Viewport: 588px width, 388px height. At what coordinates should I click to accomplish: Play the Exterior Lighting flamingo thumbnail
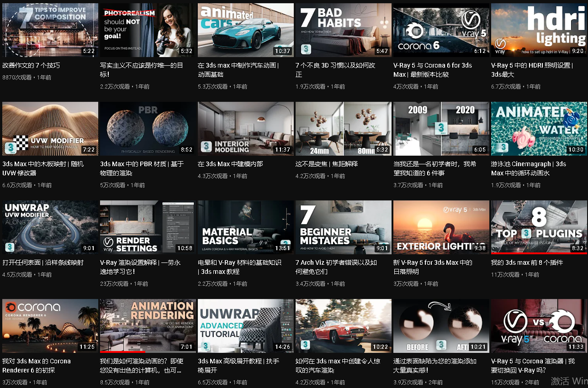click(441, 227)
